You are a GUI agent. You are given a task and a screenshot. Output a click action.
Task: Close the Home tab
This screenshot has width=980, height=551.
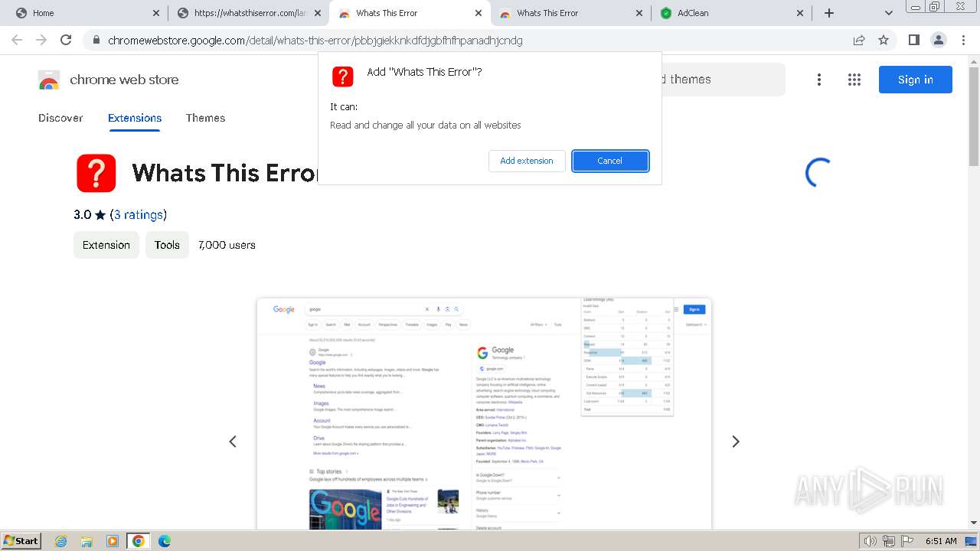pyautogui.click(x=156, y=13)
